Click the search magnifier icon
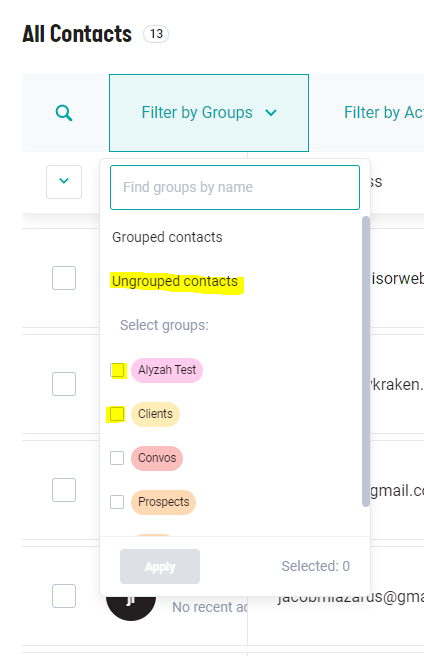 tap(64, 113)
